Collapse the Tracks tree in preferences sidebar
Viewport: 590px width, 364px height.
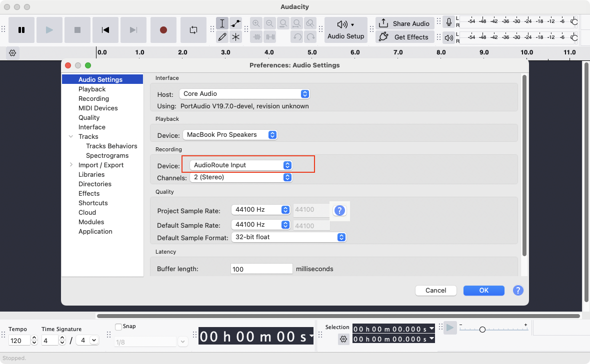click(x=70, y=136)
